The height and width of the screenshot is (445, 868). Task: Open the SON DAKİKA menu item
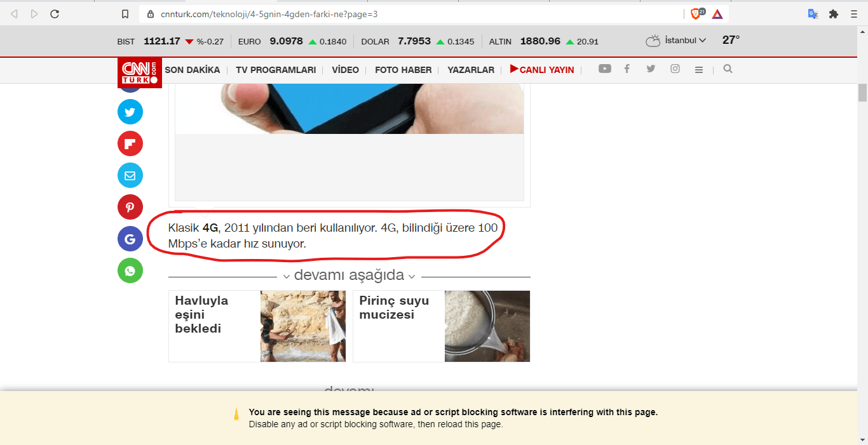(192, 70)
